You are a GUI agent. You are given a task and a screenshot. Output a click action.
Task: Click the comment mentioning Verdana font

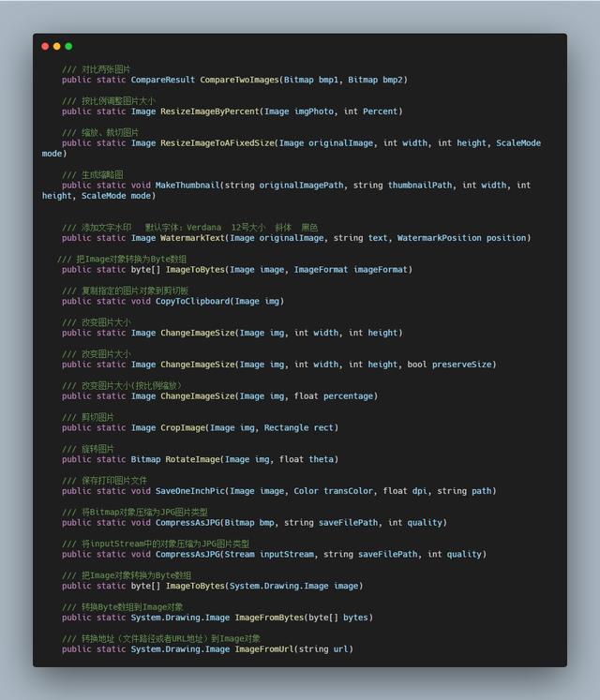click(190, 228)
